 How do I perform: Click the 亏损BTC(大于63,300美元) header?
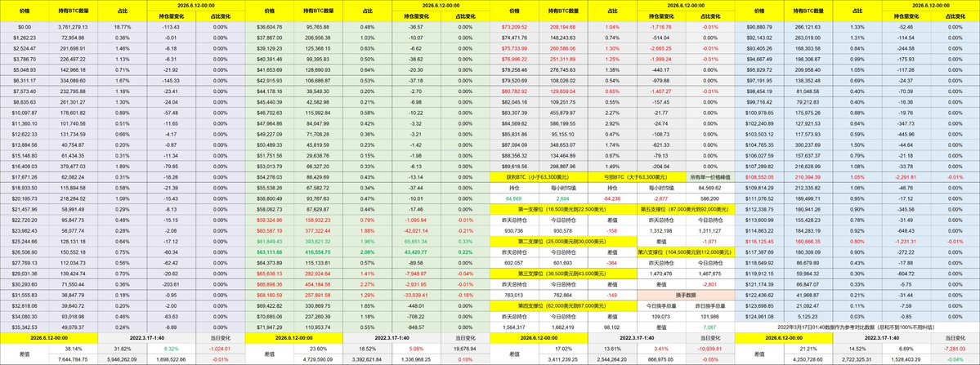(x=637, y=177)
